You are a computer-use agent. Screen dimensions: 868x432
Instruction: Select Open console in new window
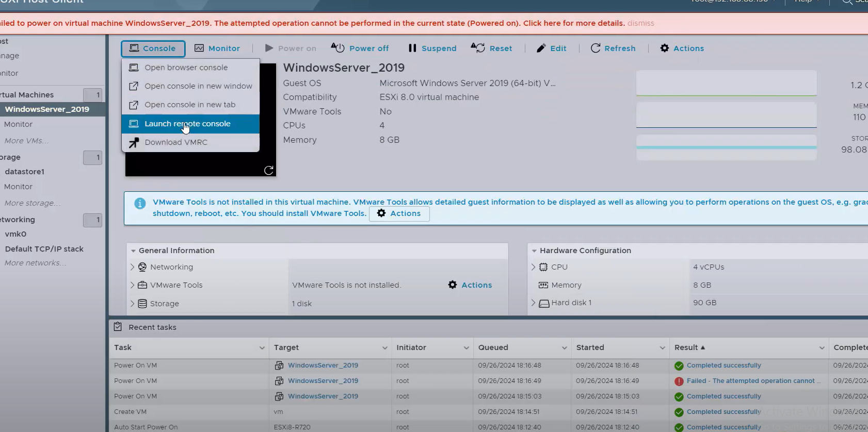(x=190, y=86)
